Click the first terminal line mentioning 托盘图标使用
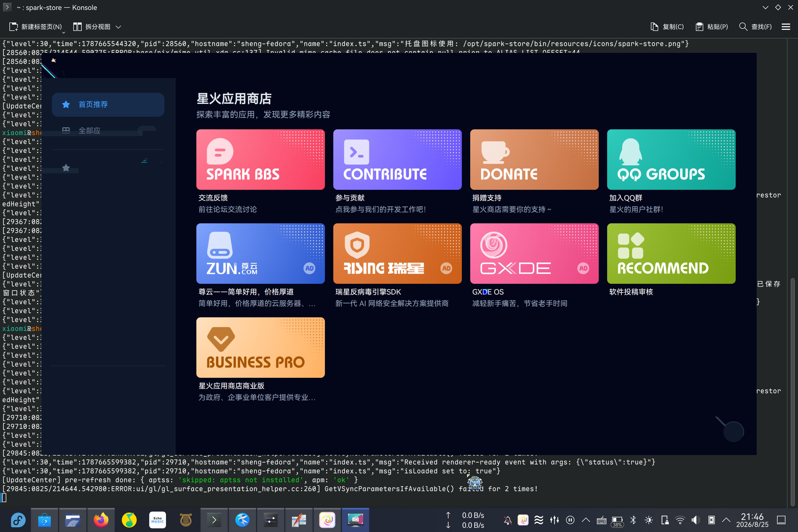798x532 pixels. click(x=345, y=44)
